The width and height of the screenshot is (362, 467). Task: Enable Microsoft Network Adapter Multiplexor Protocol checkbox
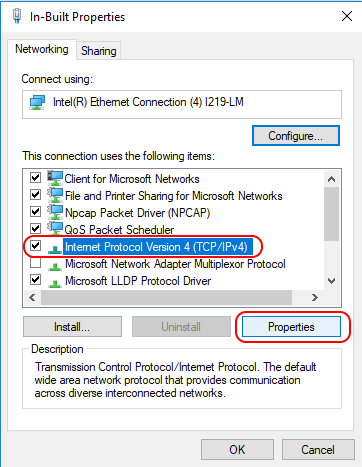(35, 263)
